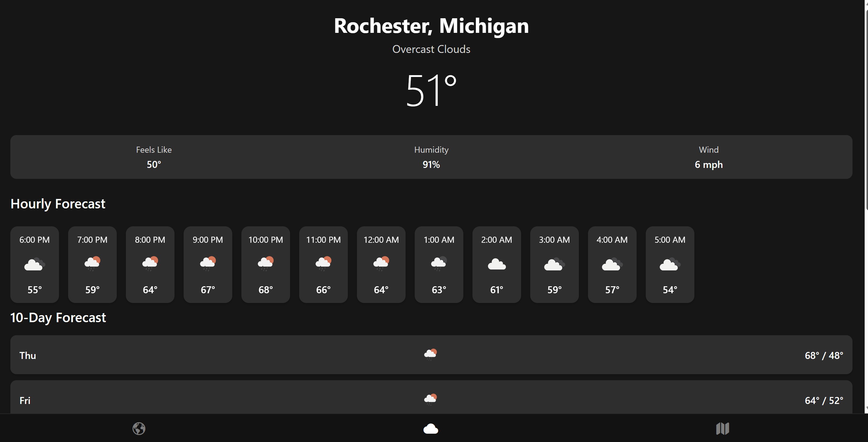Viewport: 868px width, 442px height.
Task: Click the 9:00 PM rain icon
Action: point(208,264)
